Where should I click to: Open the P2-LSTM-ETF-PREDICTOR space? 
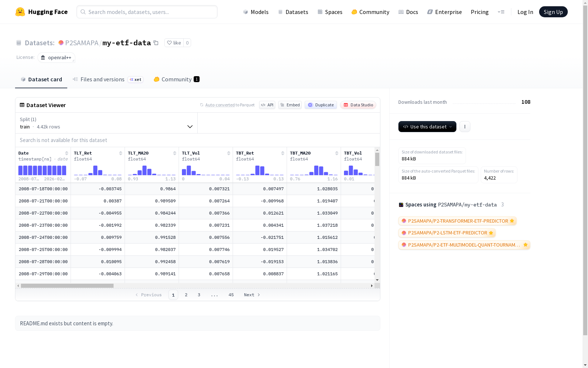tap(447, 233)
